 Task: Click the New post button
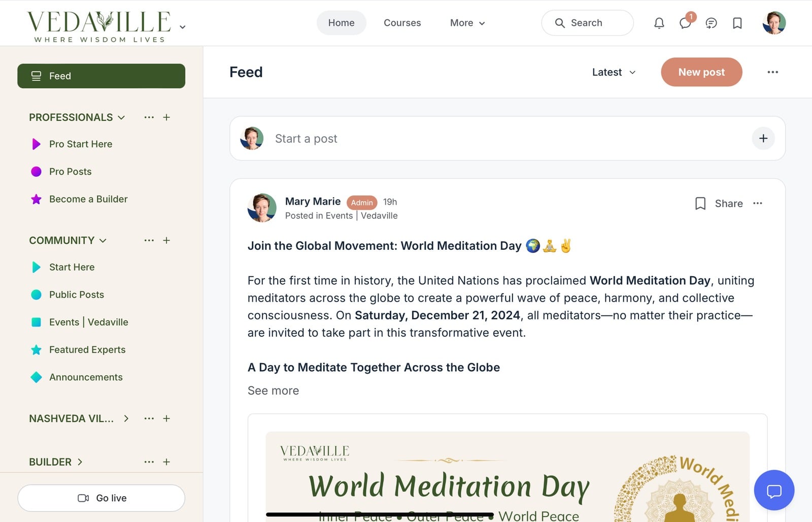pos(701,72)
